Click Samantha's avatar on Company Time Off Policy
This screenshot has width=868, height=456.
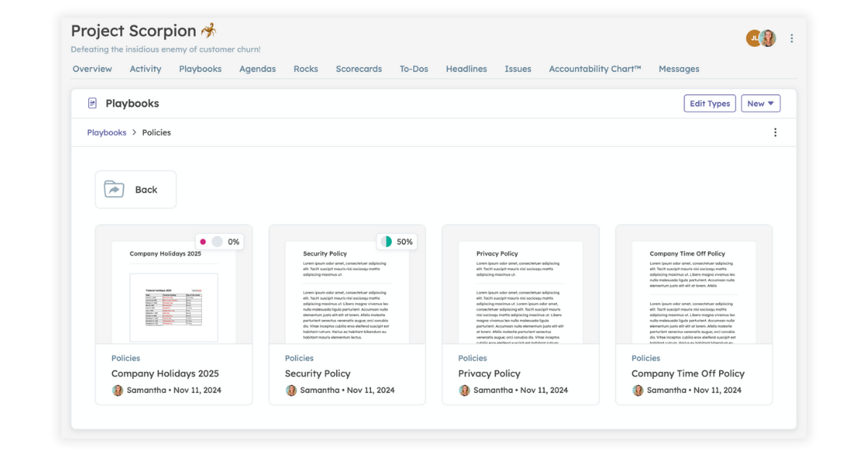637,390
